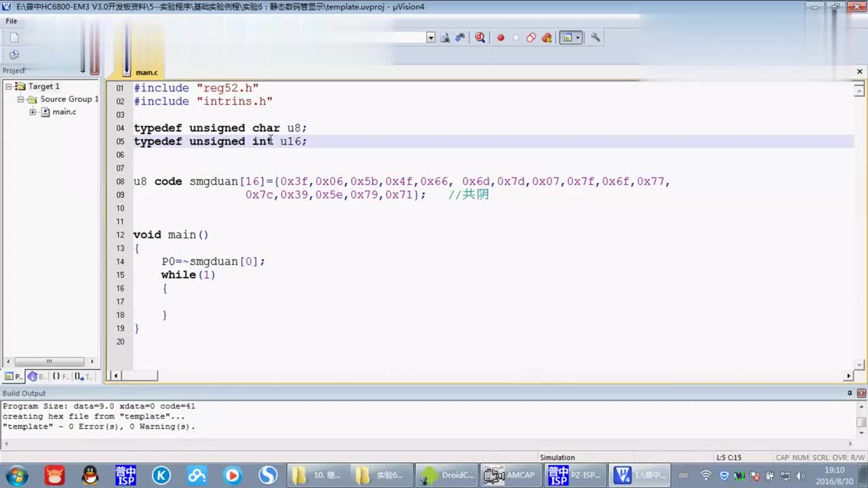Open the window layout dropdown arrow
Image resolution: width=868 pixels, height=488 pixels.
(x=578, y=38)
